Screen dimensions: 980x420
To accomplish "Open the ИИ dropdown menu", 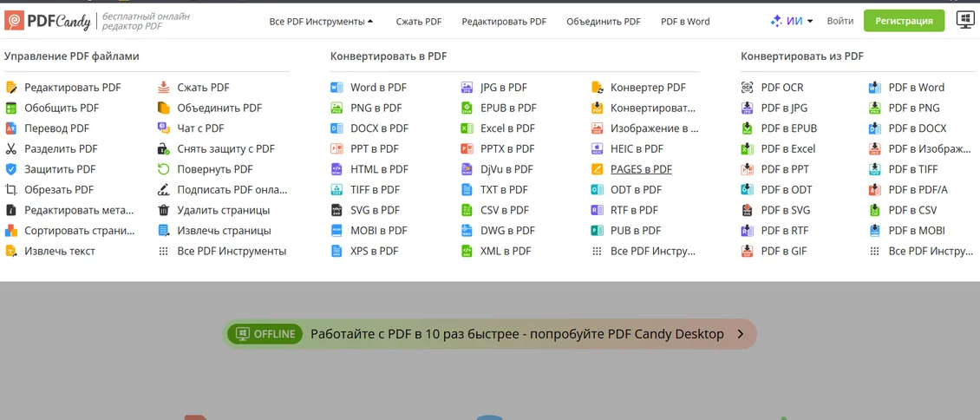I will click(x=792, y=21).
